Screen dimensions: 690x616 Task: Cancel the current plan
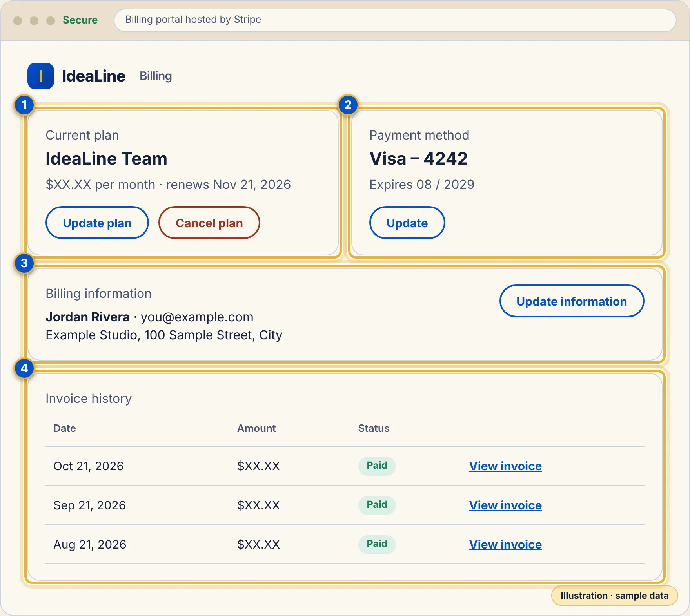coord(209,223)
